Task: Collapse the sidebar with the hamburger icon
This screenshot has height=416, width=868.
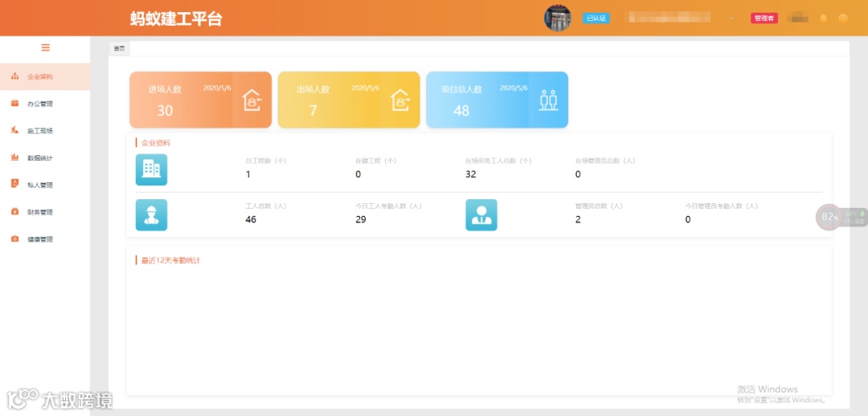Action: [x=45, y=47]
